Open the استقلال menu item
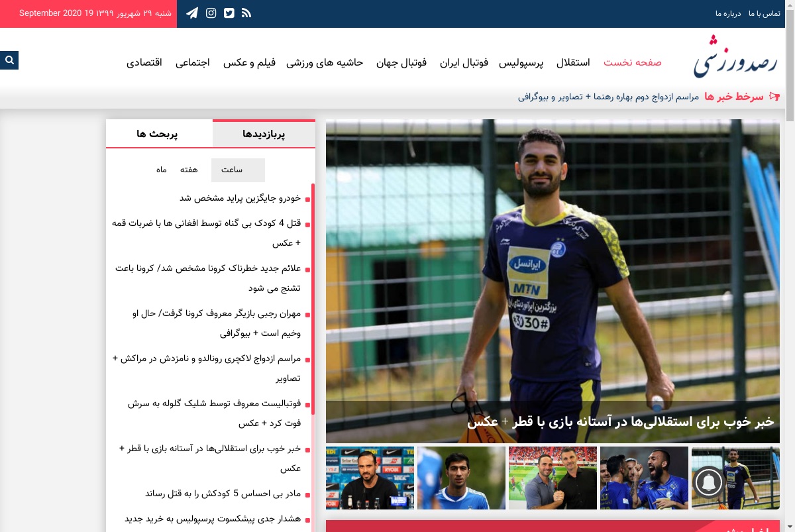 pyautogui.click(x=573, y=62)
